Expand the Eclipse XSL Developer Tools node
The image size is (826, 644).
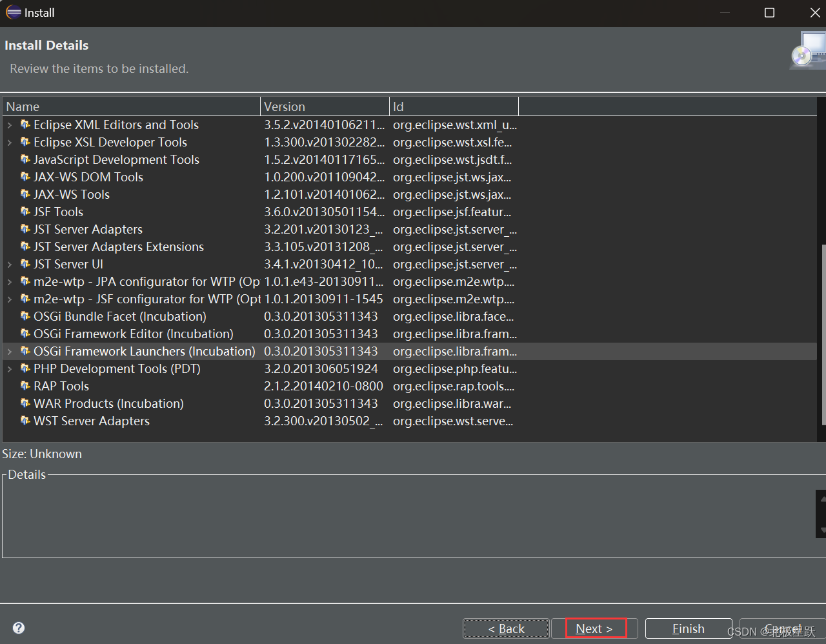click(10, 143)
